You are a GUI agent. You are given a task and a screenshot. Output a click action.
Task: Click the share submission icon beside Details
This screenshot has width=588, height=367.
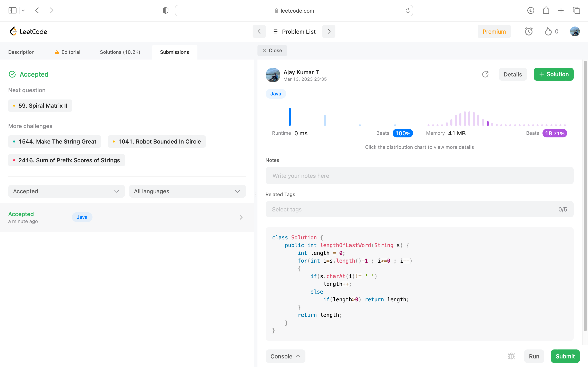click(x=485, y=74)
